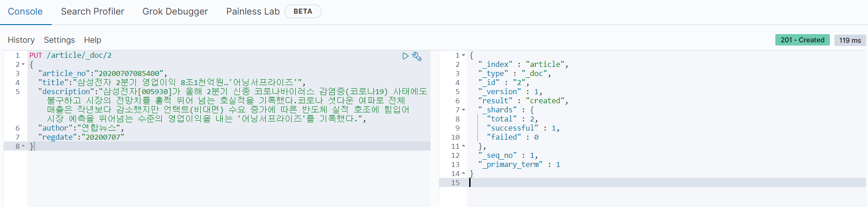Screen dimensions: 868x207
Task: Open the Painless Lab tab
Action: [253, 11]
